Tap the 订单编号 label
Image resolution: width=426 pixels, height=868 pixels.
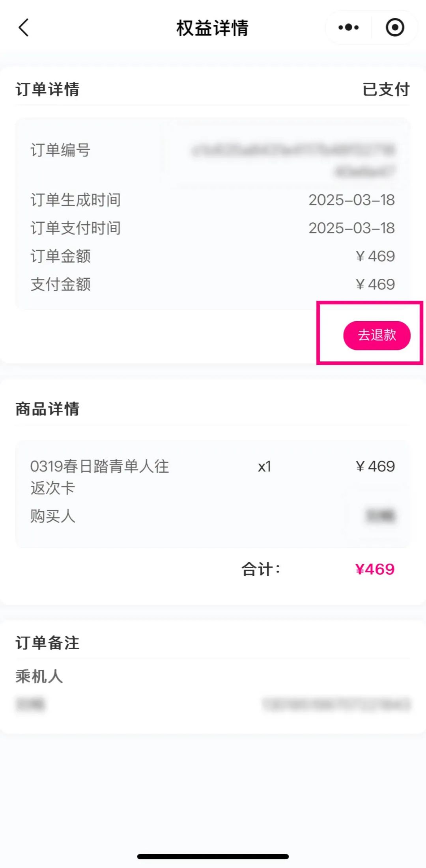click(61, 150)
